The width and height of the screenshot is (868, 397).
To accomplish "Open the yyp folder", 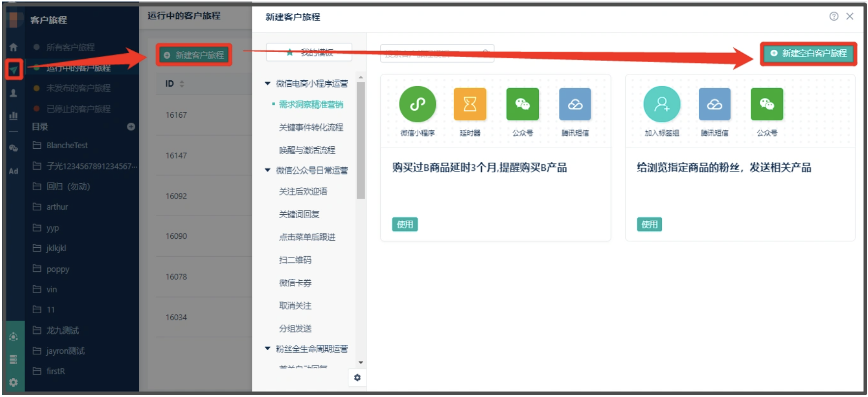I will (x=52, y=228).
